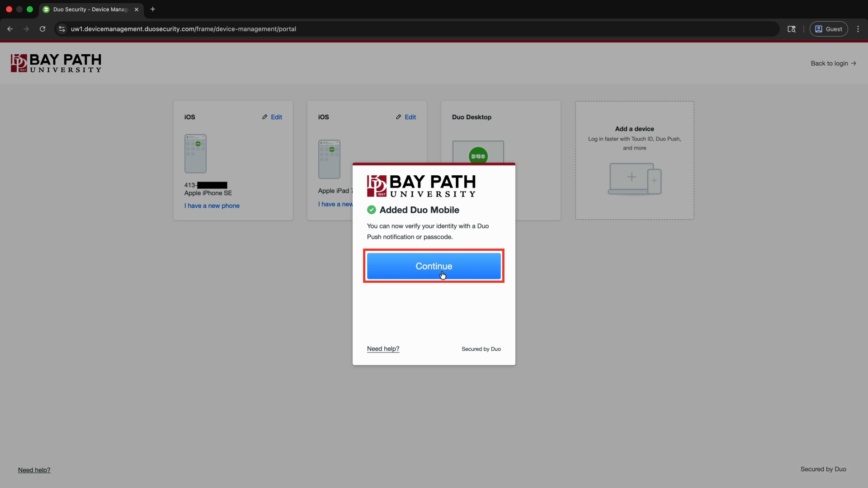Open Need help? link in the dialog
This screenshot has width=868, height=488.
pos(383,349)
